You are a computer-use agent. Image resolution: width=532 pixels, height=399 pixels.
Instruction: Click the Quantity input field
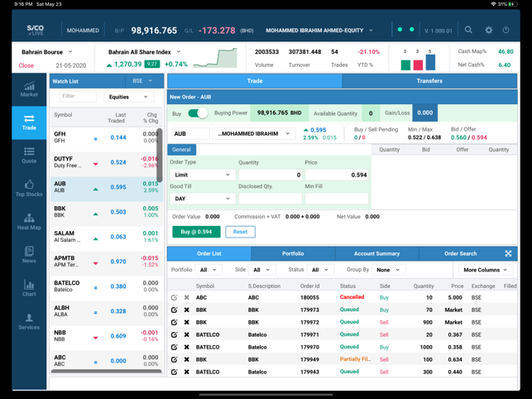coord(271,175)
